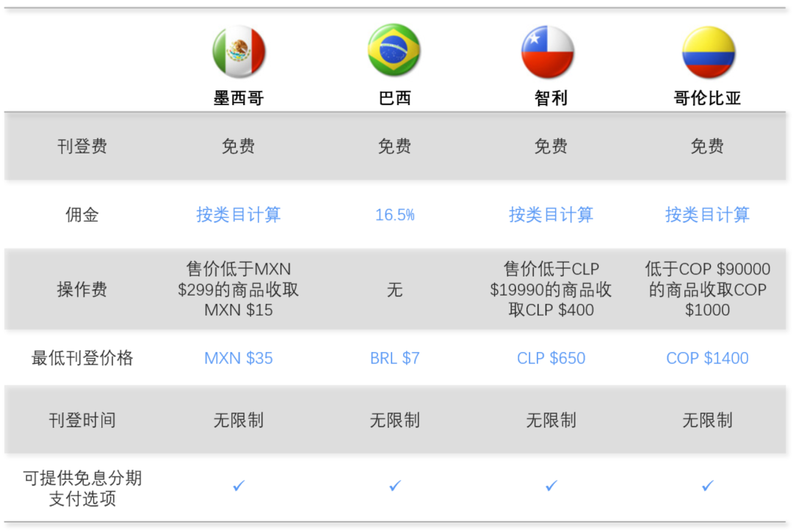
Task: Click the 刊登费 row label
Action: [82, 147]
